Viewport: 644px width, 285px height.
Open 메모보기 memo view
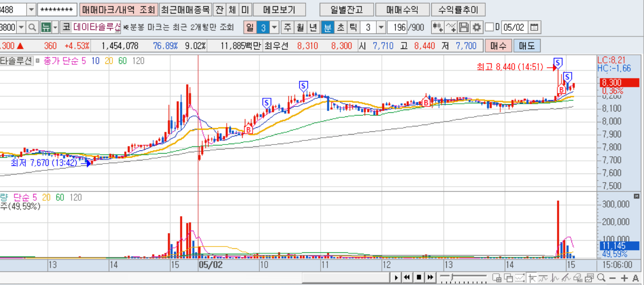279,9
